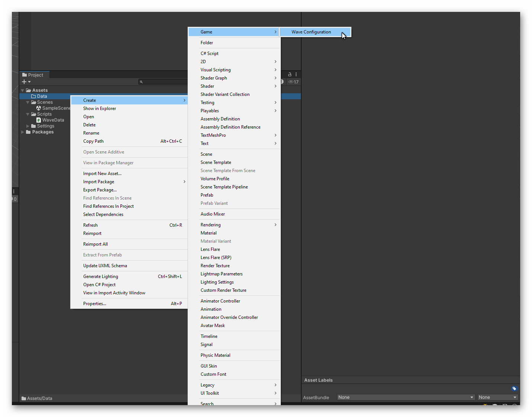
Task: Click the plus add-asset button in Project
Action: click(x=25, y=82)
